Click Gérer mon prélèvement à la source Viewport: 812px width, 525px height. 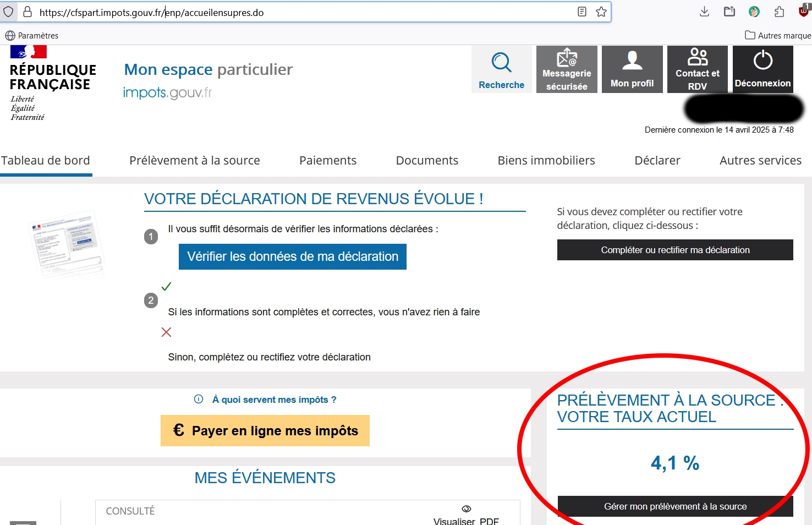tap(675, 506)
